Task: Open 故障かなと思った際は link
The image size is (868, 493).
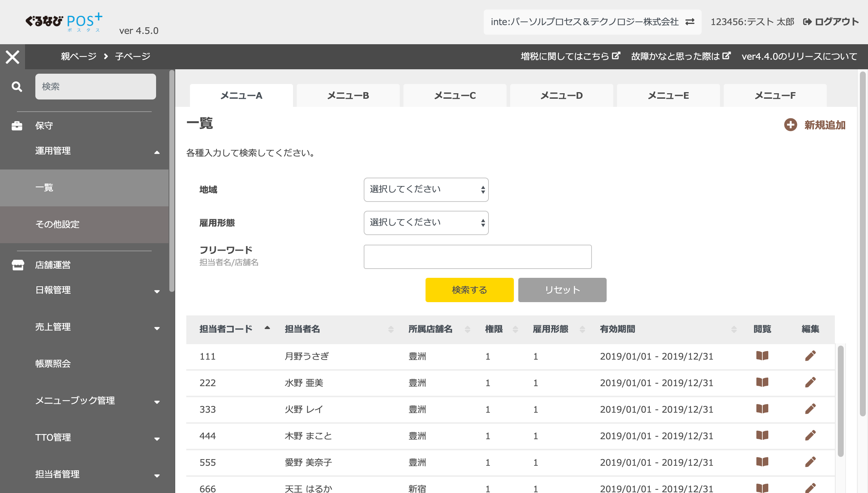Action: click(681, 56)
